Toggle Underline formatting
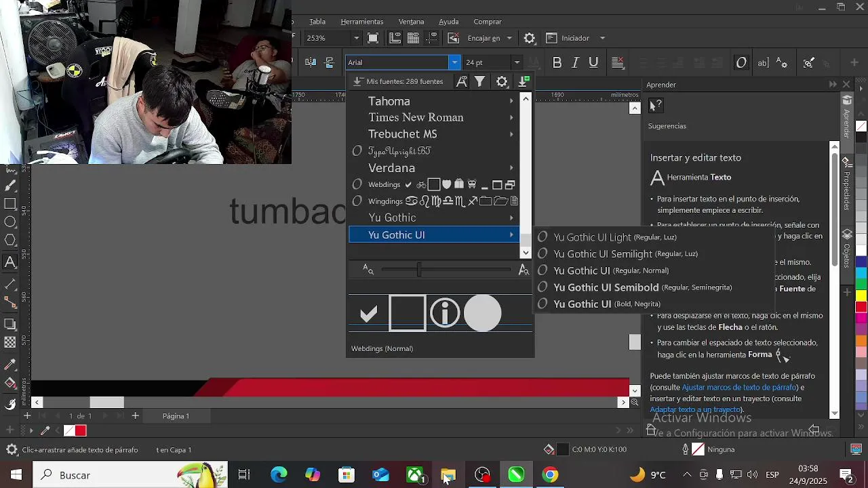Image resolution: width=868 pixels, height=488 pixels. pyautogui.click(x=593, y=62)
